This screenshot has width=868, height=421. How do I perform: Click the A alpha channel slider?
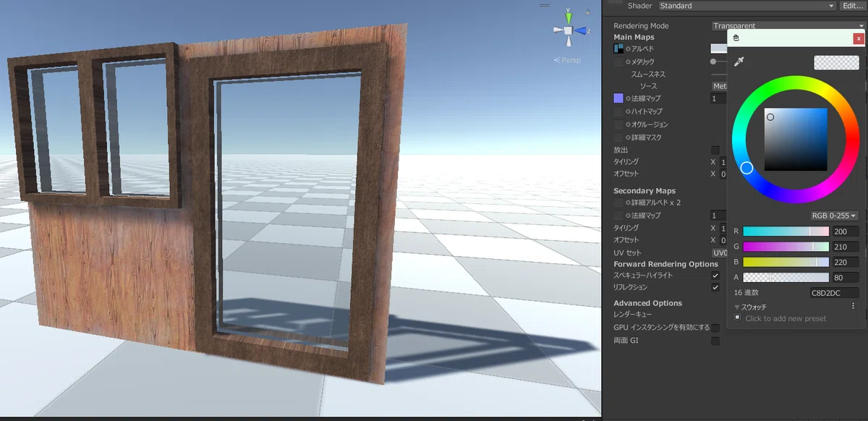pos(786,277)
